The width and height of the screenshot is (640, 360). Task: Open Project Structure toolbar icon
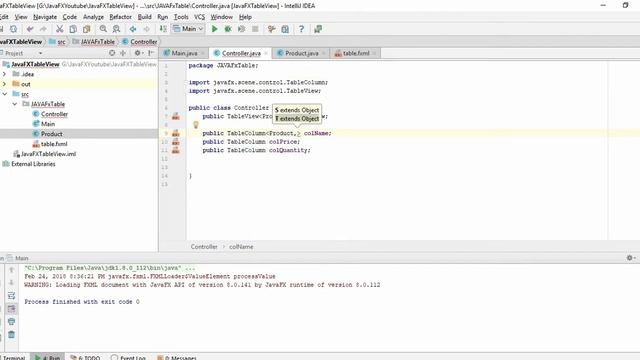285,29
